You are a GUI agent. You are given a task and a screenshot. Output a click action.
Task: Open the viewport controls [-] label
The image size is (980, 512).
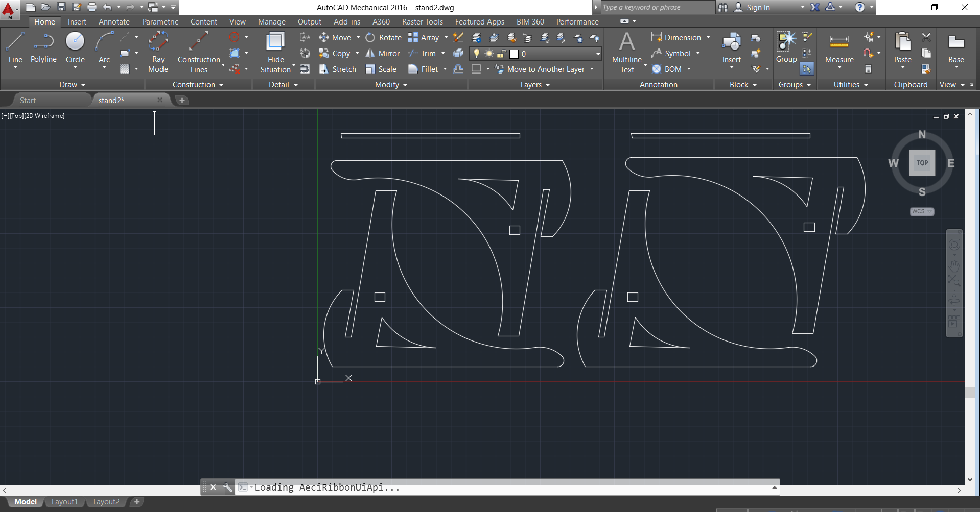click(5, 116)
